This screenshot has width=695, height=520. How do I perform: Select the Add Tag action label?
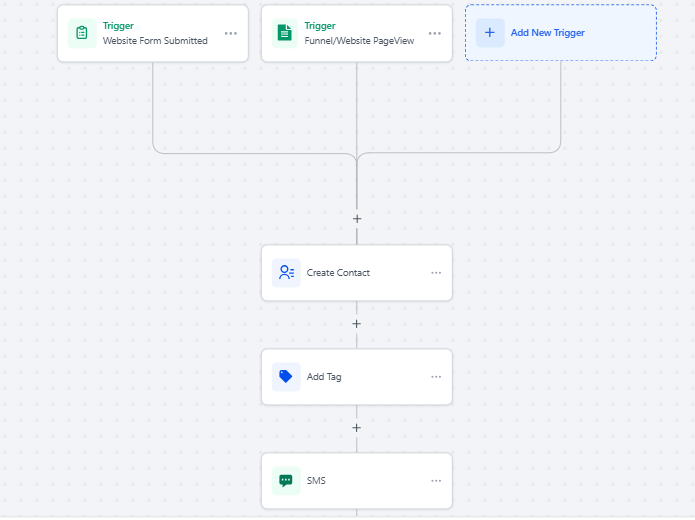[x=324, y=377]
